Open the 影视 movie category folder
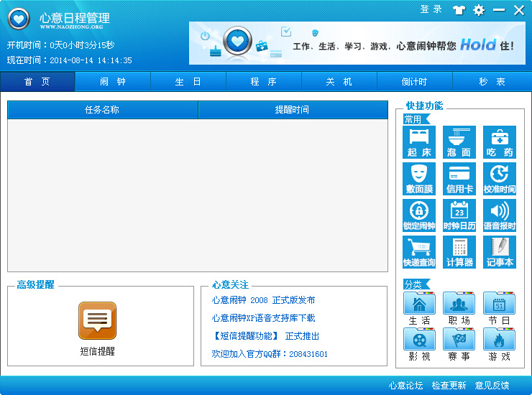Viewport: 532px width, 395px height. (419, 344)
